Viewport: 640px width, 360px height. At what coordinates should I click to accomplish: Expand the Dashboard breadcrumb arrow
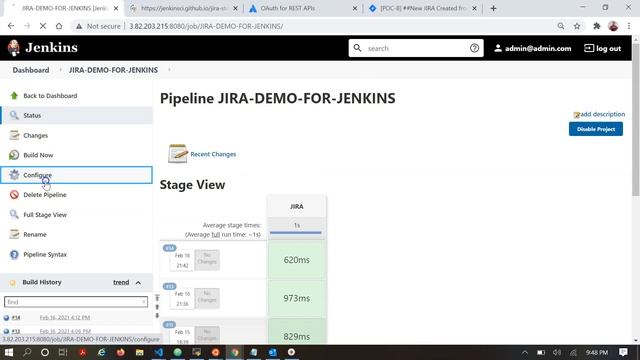point(60,70)
